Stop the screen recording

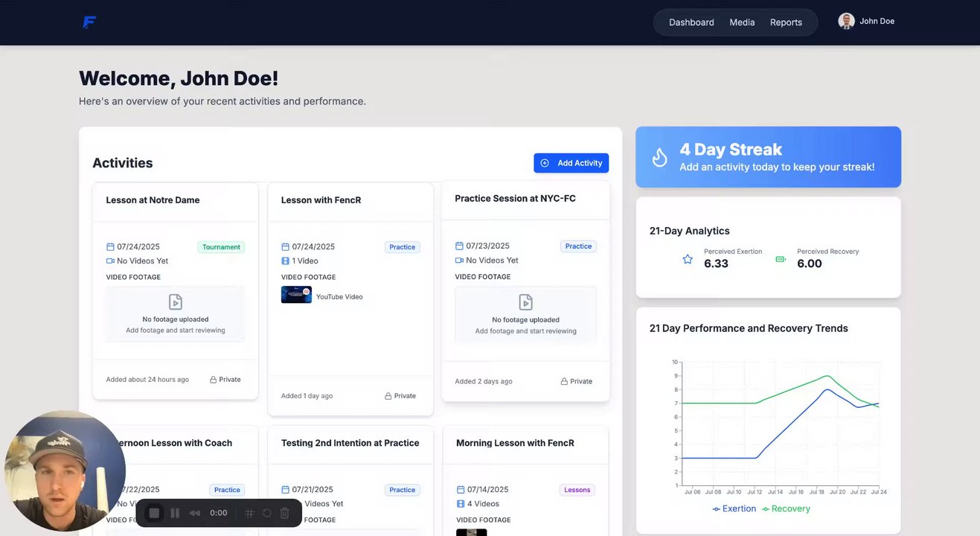click(154, 513)
